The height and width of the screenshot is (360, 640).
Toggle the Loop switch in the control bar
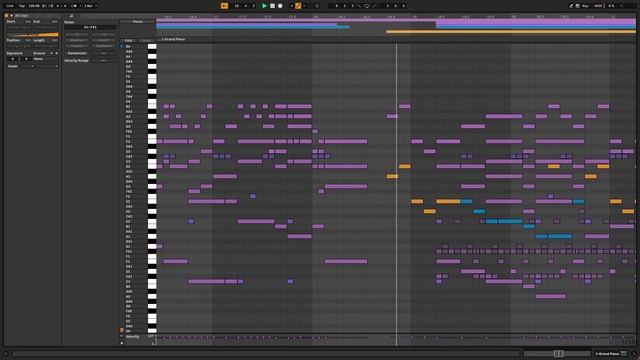tap(366, 6)
